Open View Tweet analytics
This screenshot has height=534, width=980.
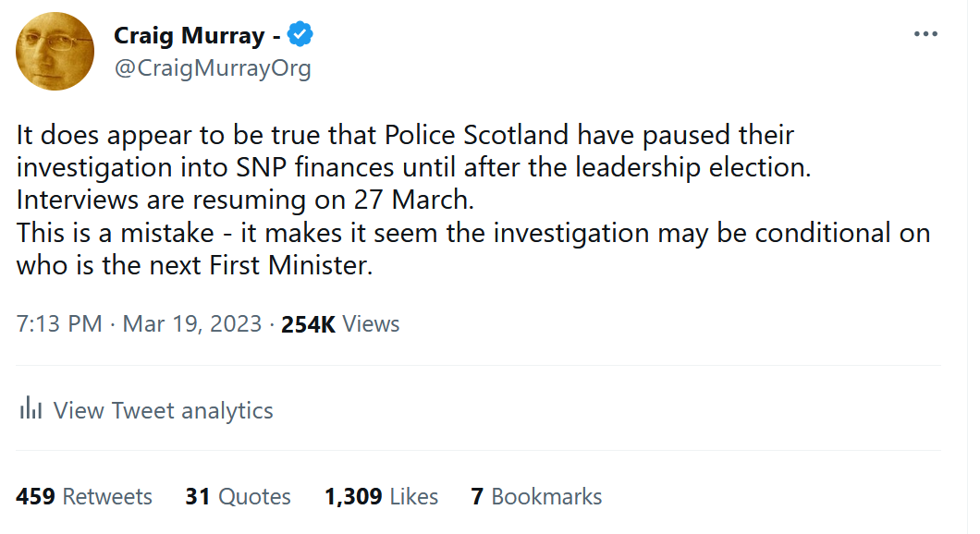coord(163,410)
